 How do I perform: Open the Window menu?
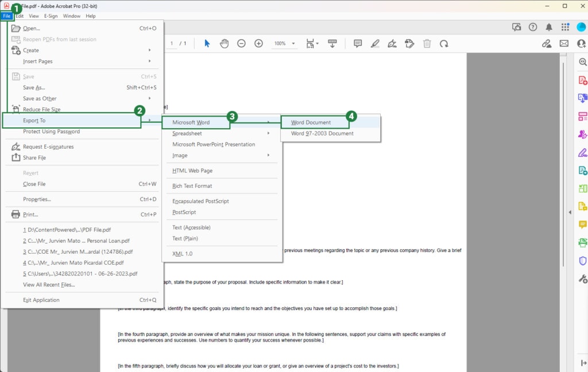(x=72, y=15)
